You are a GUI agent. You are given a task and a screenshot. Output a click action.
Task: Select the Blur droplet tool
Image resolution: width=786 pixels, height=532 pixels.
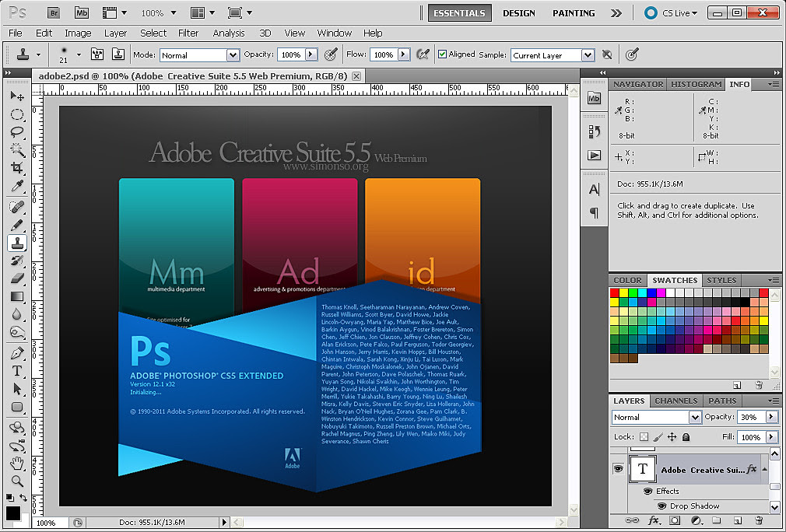(x=17, y=314)
